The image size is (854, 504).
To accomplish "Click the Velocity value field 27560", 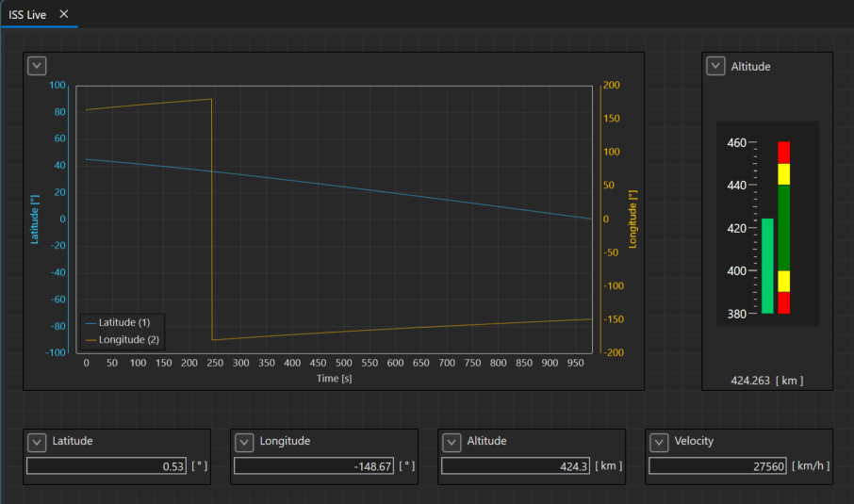I will pos(717,466).
